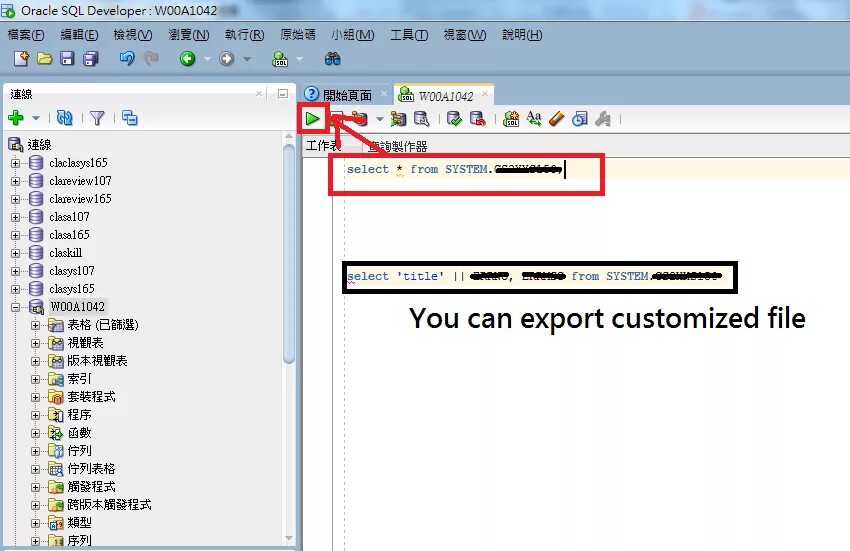Click the green Back navigation arrow
This screenshot has width=850, height=551.
[188, 58]
